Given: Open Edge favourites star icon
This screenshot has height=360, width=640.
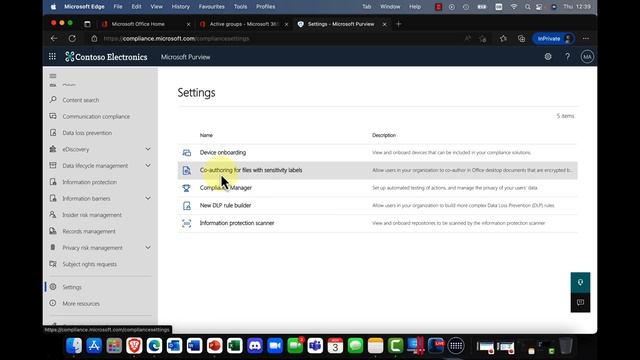Looking at the screenshot, I should click(x=503, y=38).
